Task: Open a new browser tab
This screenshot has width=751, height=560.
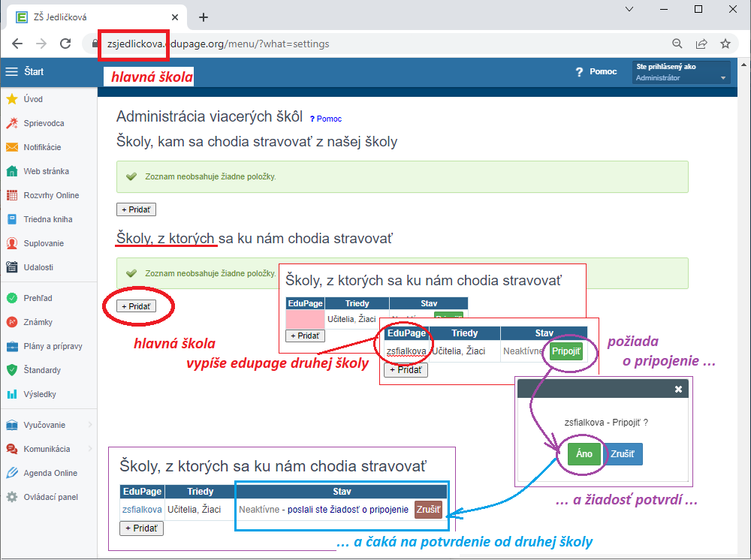Action: pyautogui.click(x=204, y=17)
